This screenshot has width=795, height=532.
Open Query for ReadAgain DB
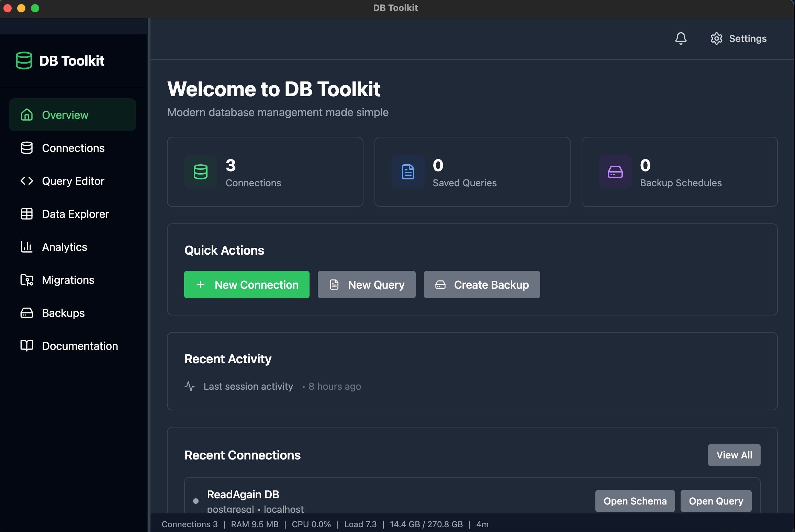(x=716, y=501)
